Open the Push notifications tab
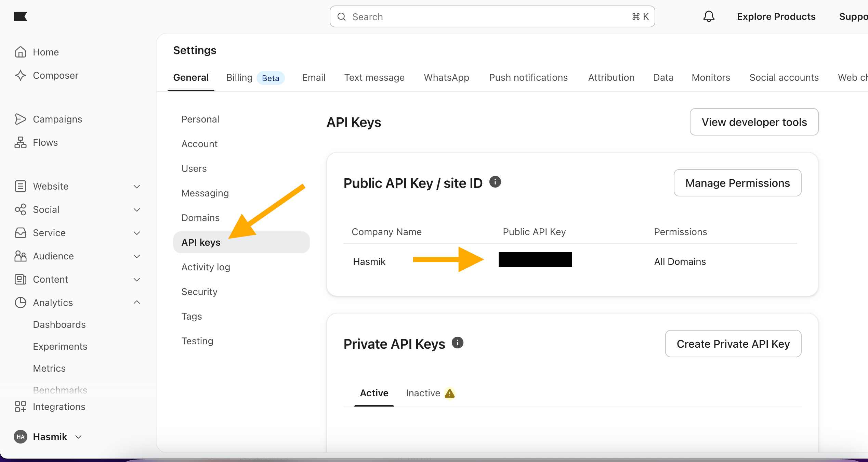 pyautogui.click(x=528, y=78)
